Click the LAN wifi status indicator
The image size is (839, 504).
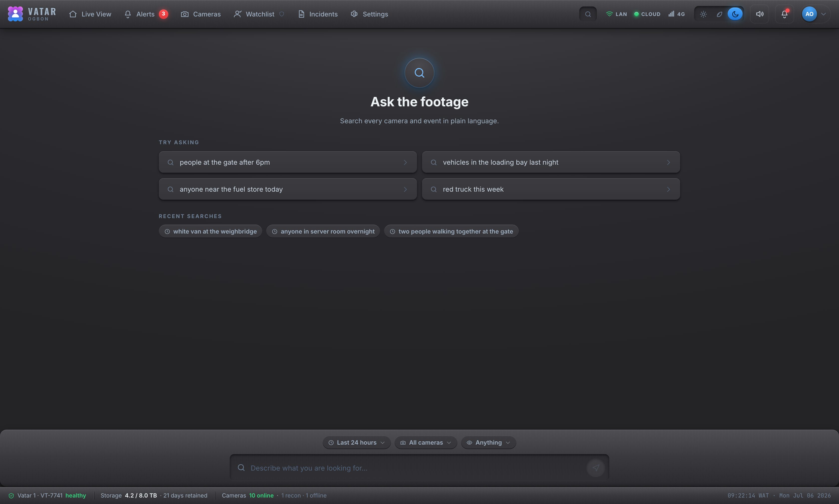click(617, 14)
